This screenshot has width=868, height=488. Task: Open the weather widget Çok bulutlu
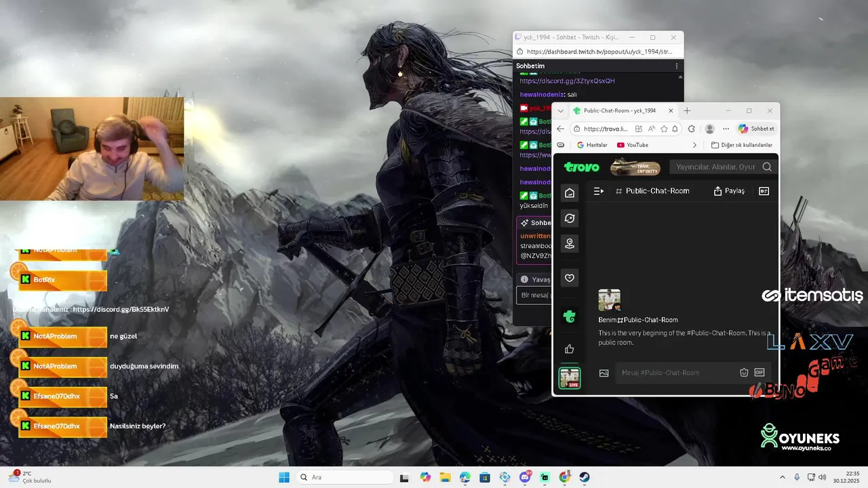[x=28, y=477]
